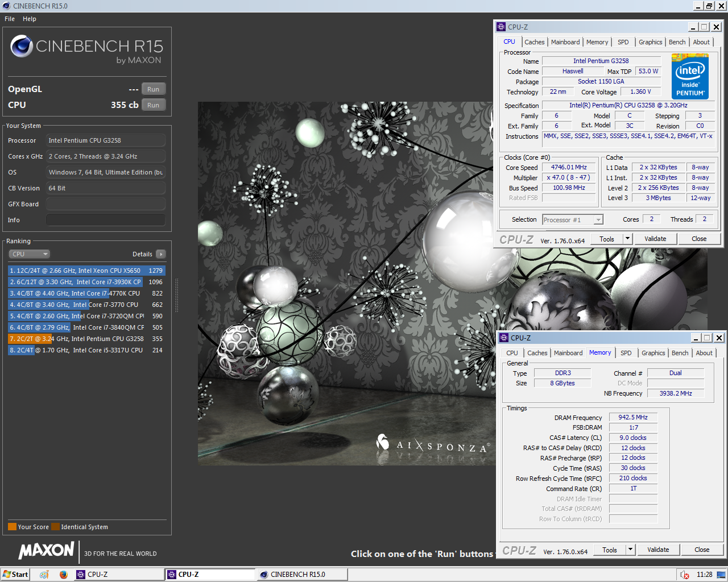The width and height of the screenshot is (728, 582).
Task: Click the Identical System brown swatch
Action: (x=55, y=527)
